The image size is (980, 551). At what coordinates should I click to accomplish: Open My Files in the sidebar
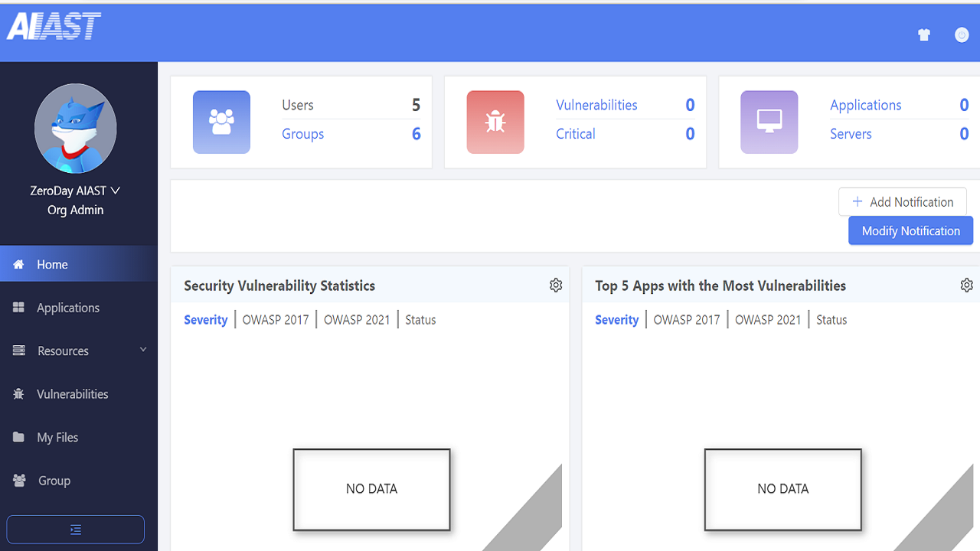[x=57, y=437]
